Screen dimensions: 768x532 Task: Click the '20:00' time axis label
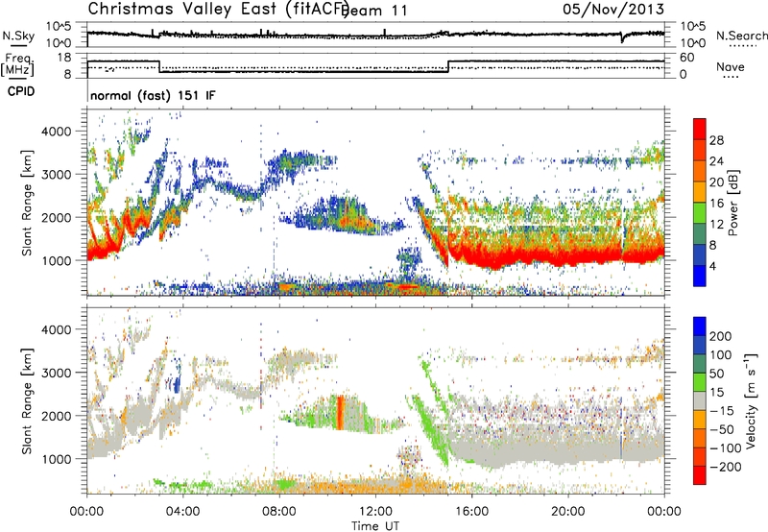568,512
